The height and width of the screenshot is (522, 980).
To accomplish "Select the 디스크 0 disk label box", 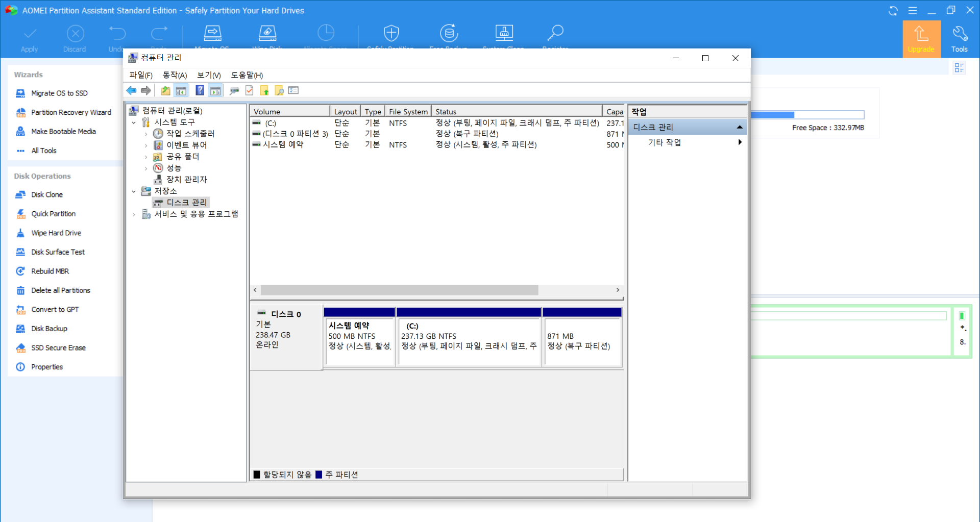I will (286, 337).
